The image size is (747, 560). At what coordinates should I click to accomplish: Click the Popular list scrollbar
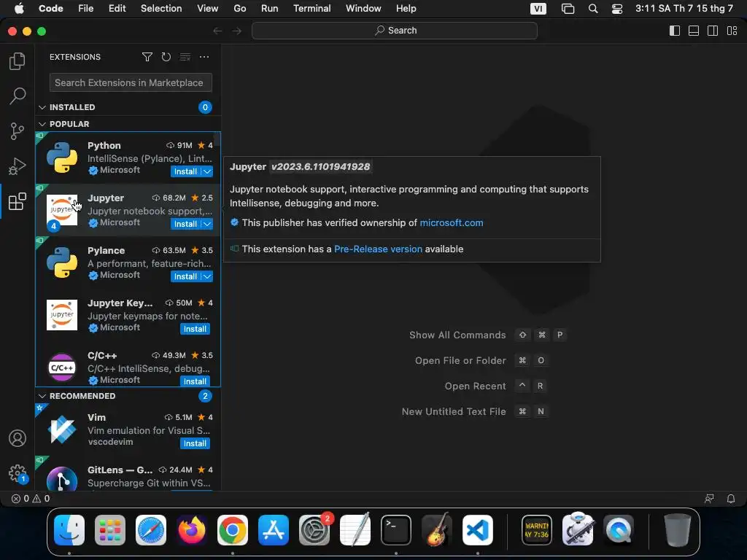(217, 139)
